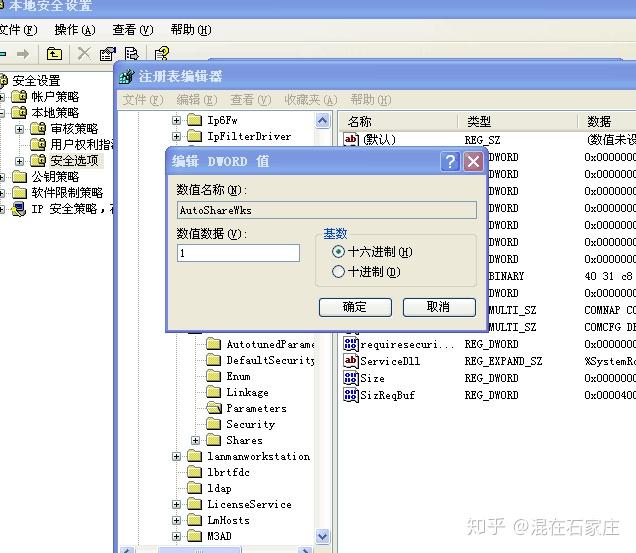Open the 收藏夹 (A) menu in Registry Editor
Image resolution: width=636 pixels, height=553 pixels.
click(x=311, y=100)
